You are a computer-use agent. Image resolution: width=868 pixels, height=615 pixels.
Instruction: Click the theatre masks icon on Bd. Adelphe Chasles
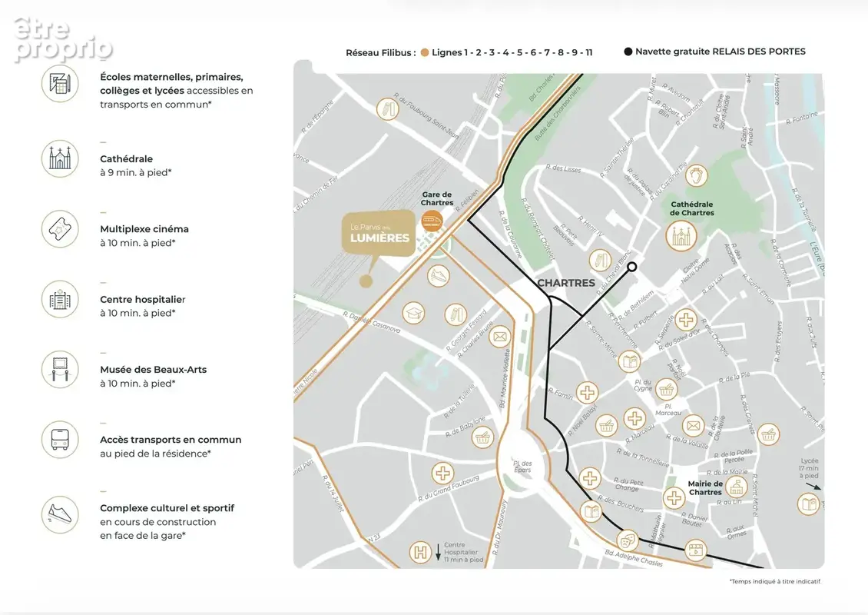pyautogui.click(x=628, y=539)
